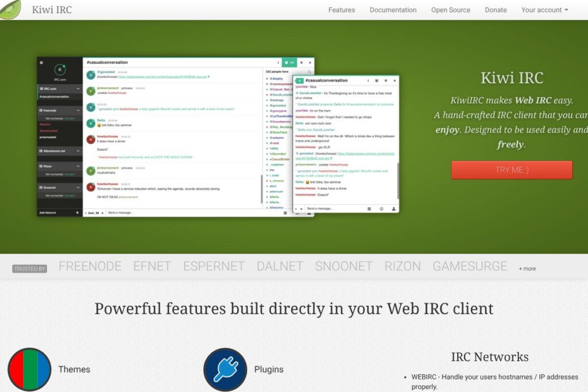588x392 pixels.
Task: Select GAMESURGE network name
Action: pos(470,266)
